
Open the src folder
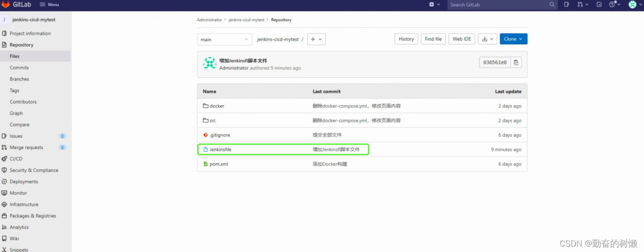click(213, 121)
